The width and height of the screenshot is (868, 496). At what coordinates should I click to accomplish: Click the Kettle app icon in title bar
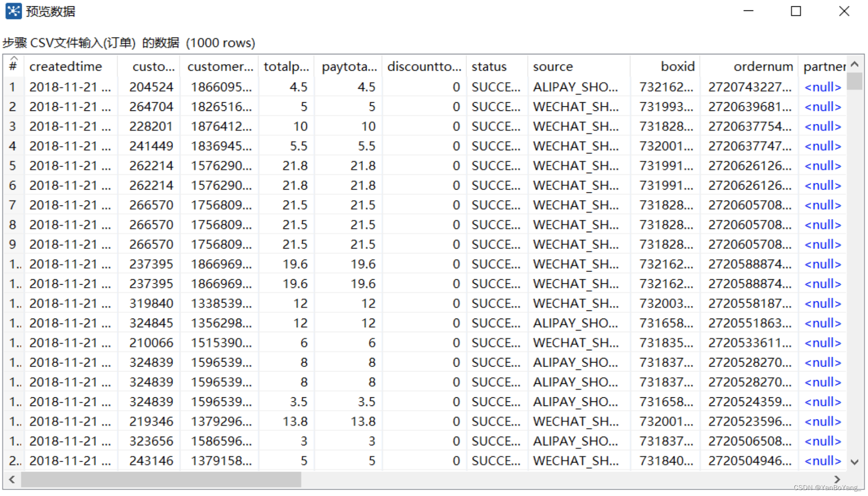pos(14,11)
